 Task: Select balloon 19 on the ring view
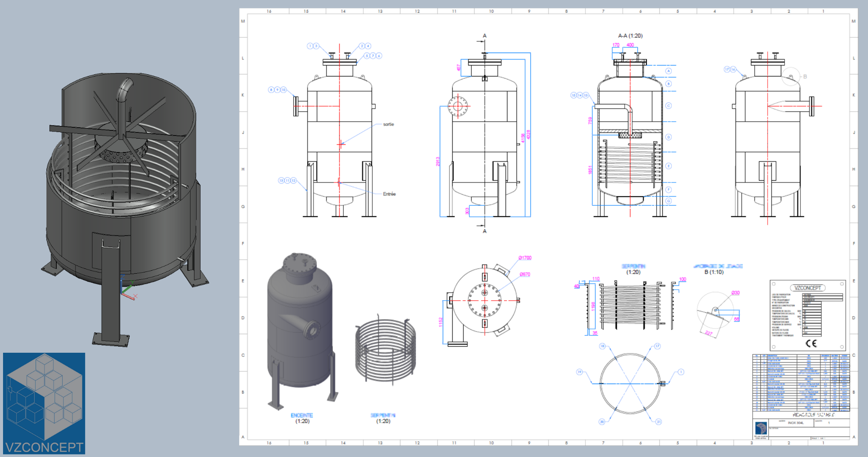tap(579, 372)
